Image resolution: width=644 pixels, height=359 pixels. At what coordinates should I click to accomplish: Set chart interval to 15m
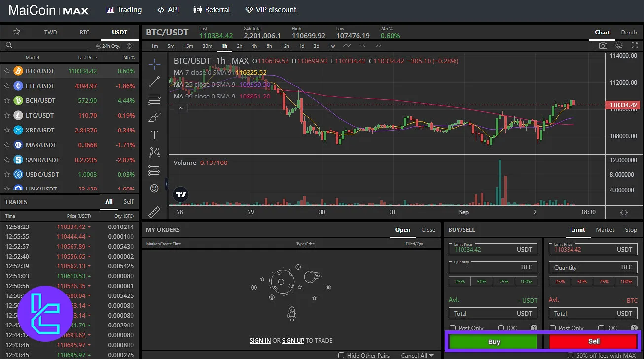point(188,46)
